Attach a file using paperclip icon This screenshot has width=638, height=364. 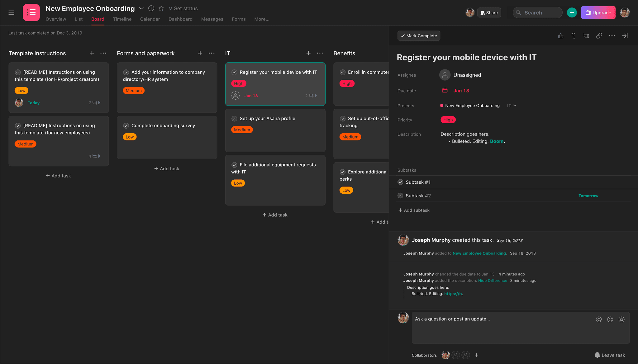(574, 36)
